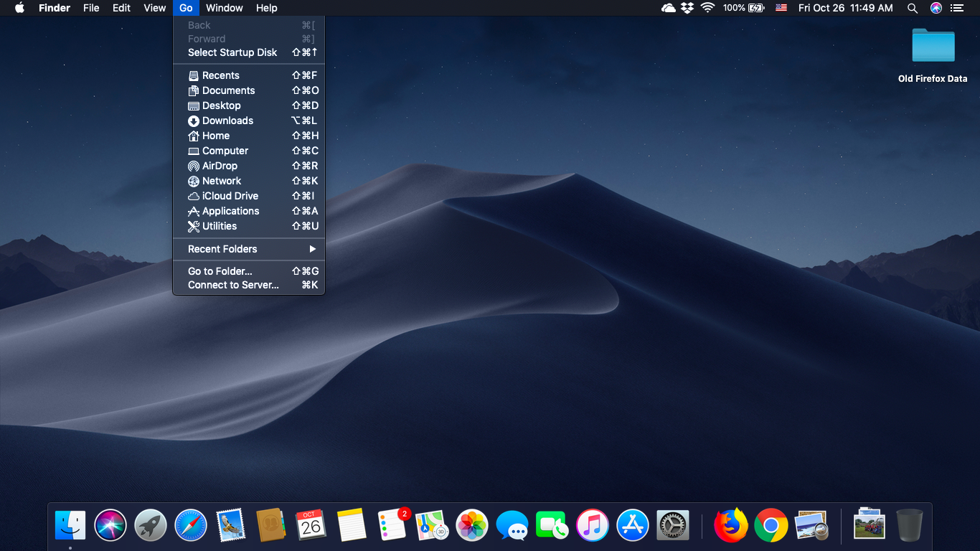Launch Siri from the Dock
Screen dimensions: 980x551
point(110,526)
